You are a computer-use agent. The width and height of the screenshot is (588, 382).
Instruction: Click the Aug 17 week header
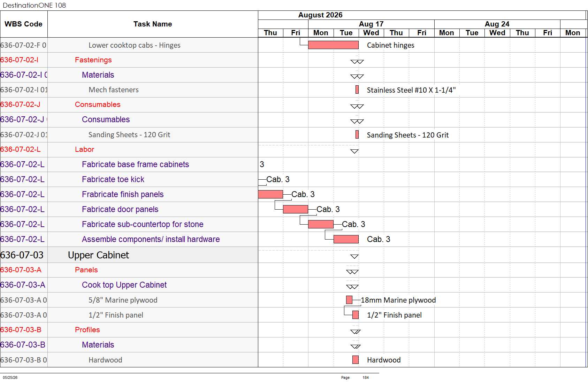(x=371, y=24)
